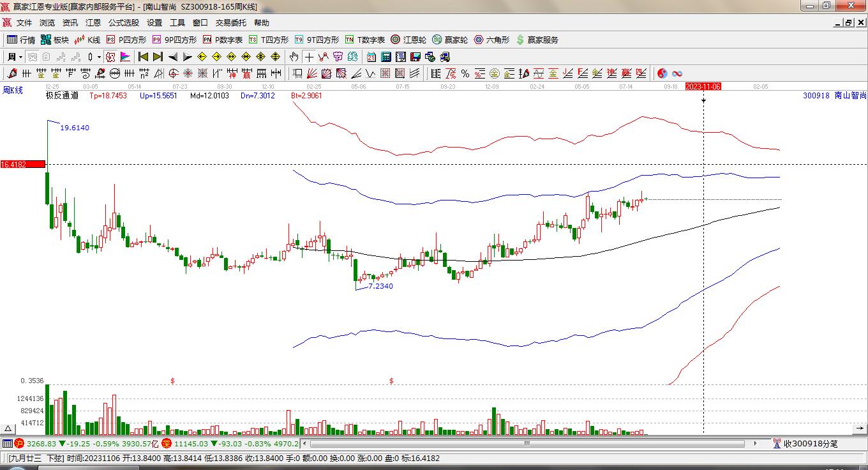This screenshot has height=470, width=868.
Task: Click the red compass rose icon
Action: tap(188, 73)
